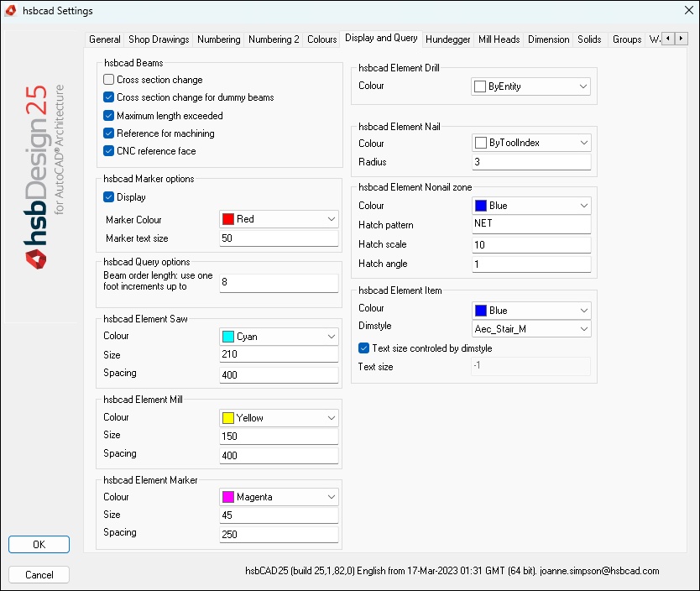The image size is (700, 591).
Task: Click the magenta Element Marker swatch
Action: tap(228, 497)
